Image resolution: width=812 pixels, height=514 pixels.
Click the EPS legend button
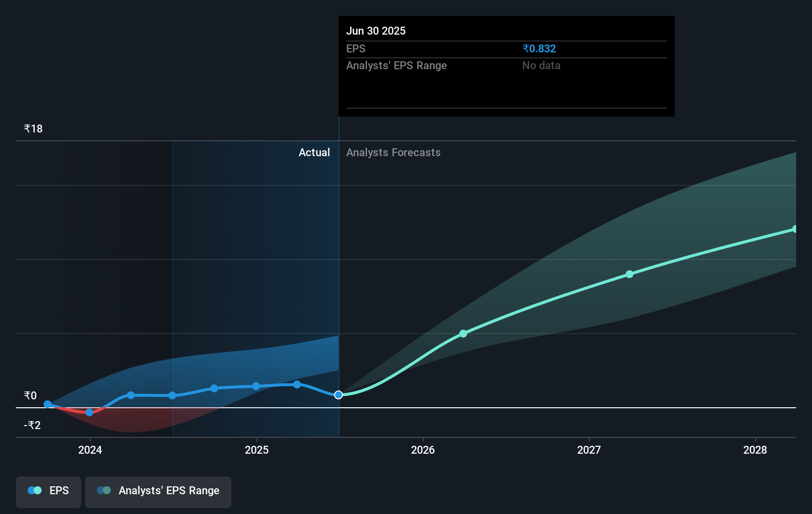(48, 491)
